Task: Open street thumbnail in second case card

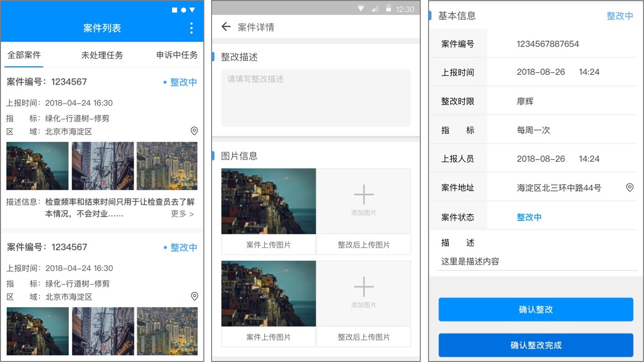Action: [x=103, y=332]
